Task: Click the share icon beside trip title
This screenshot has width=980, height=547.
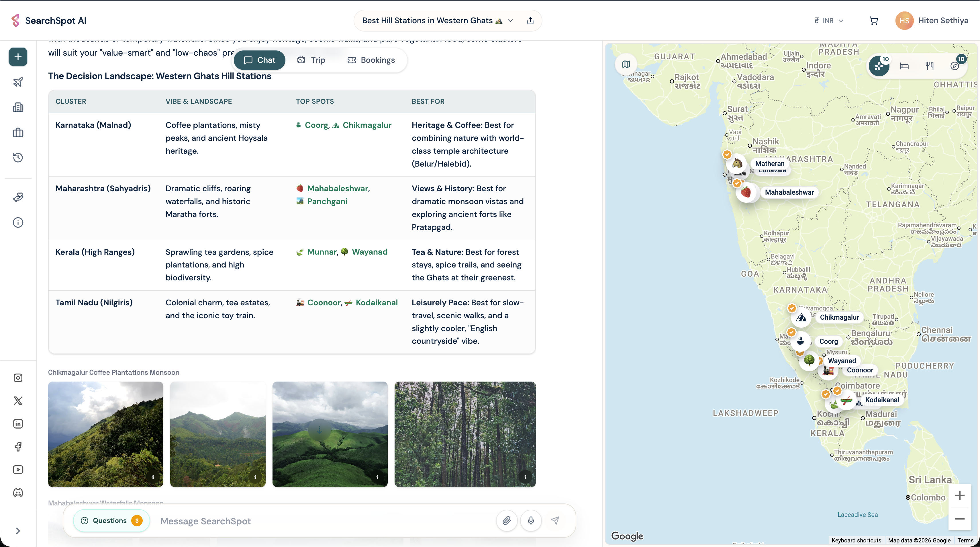Action: (x=530, y=21)
